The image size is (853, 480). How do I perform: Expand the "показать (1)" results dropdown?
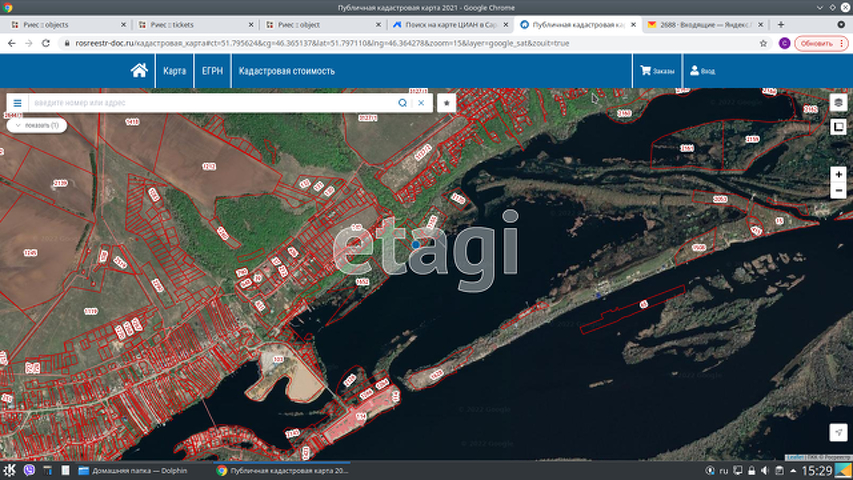coord(36,125)
